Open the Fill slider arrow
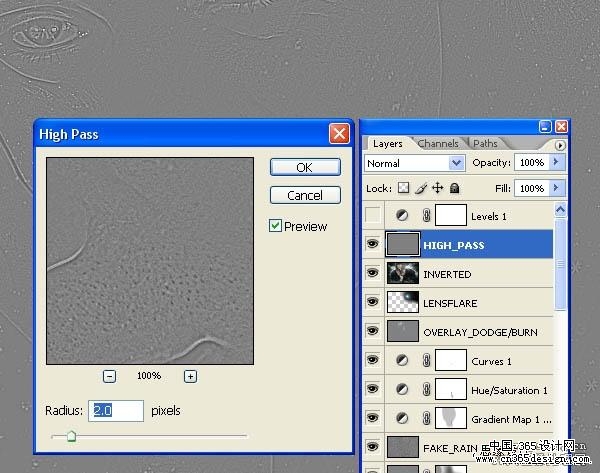600x473 pixels. (557, 188)
